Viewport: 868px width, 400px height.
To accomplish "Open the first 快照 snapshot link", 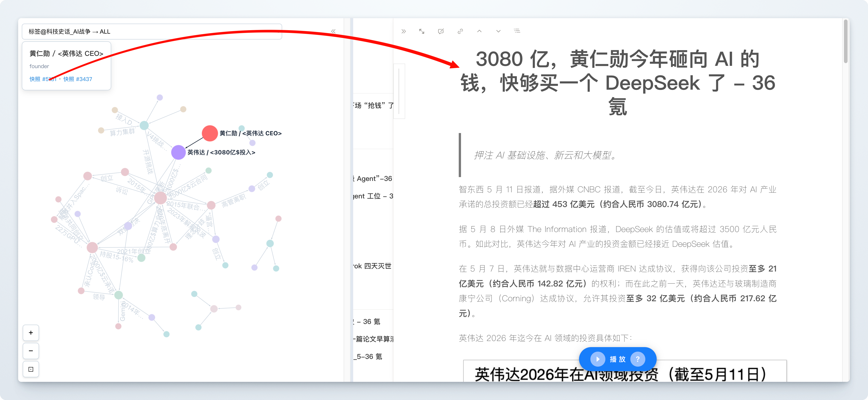I will click(43, 79).
